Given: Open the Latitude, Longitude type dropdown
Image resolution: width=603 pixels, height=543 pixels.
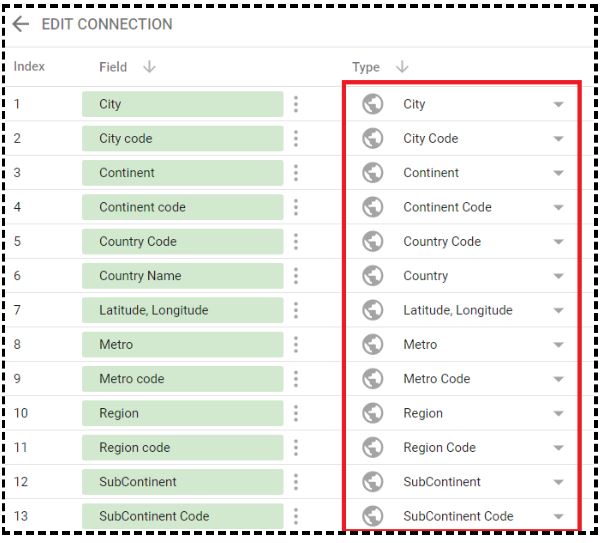Looking at the screenshot, I should [558, 310].
